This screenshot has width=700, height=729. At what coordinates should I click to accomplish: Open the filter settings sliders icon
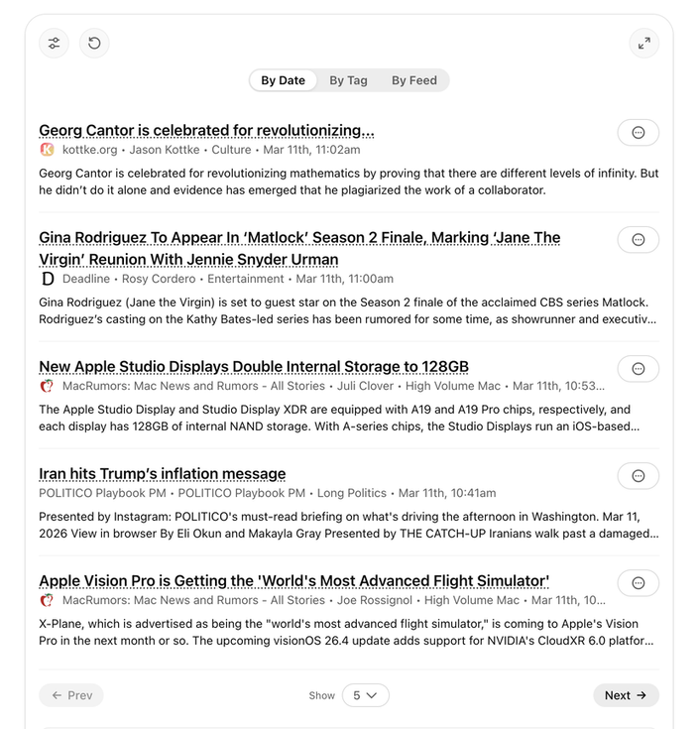tap(55, 43)
